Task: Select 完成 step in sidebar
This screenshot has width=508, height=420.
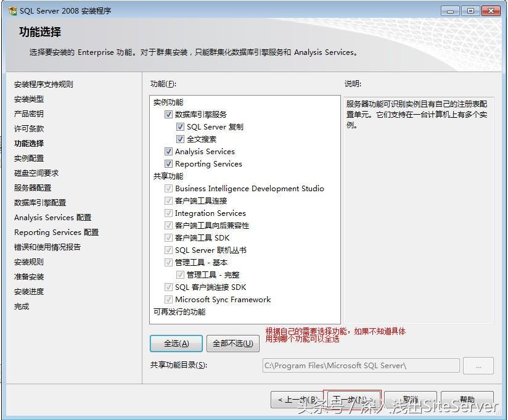Action: [x=22, y=307]
